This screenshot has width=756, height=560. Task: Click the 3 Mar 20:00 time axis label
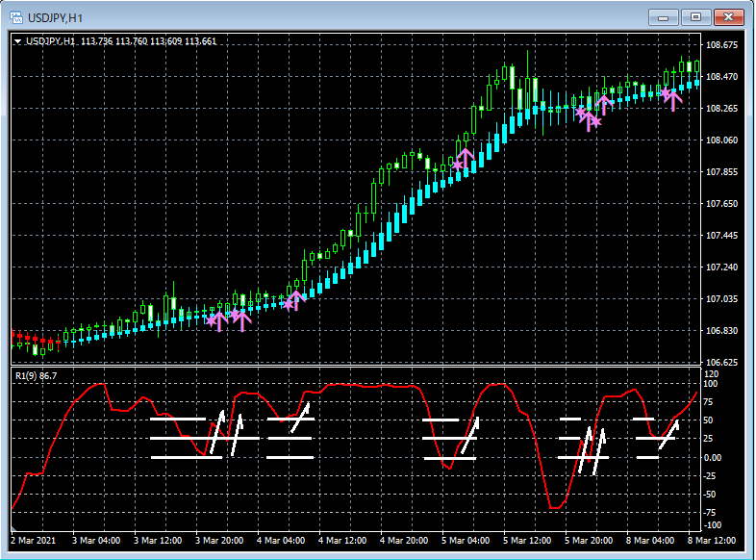click(219, 540)
